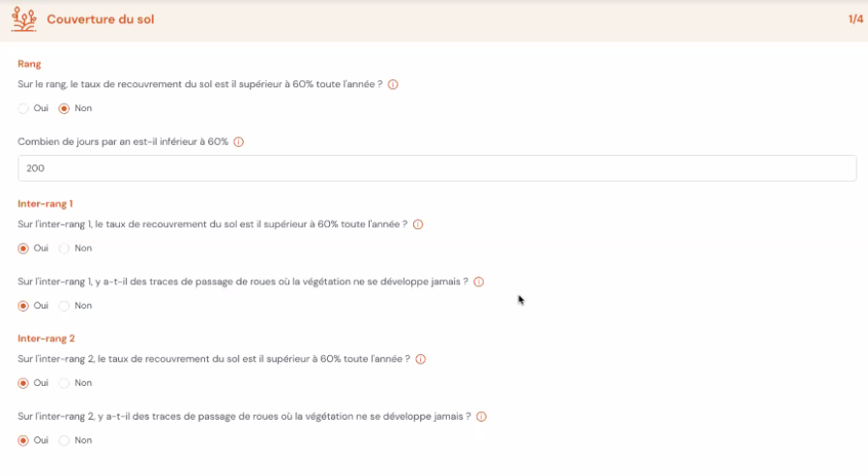The image size is (868, 476).
Task: Choose Non for Inter-rang 2 wheel tracks
Action: [64, 440]
